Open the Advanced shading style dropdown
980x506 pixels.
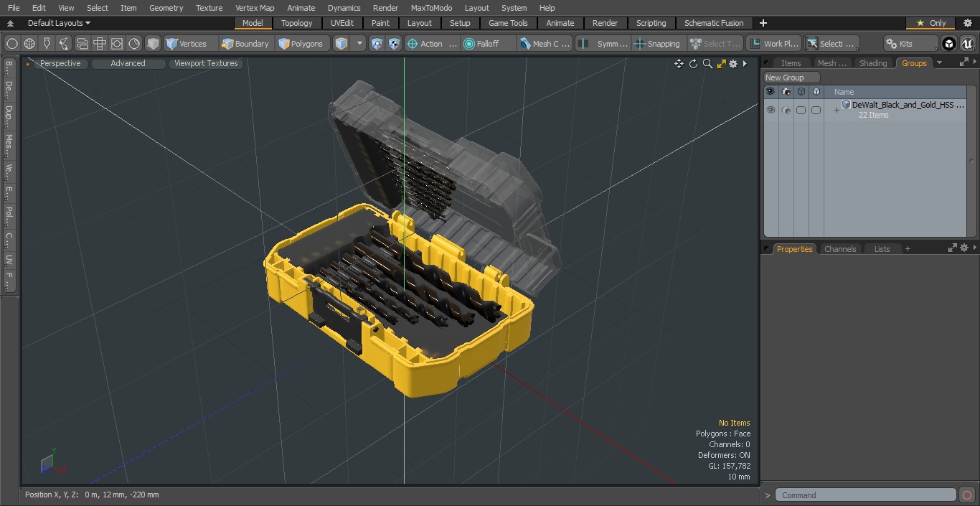click(128, 64)
